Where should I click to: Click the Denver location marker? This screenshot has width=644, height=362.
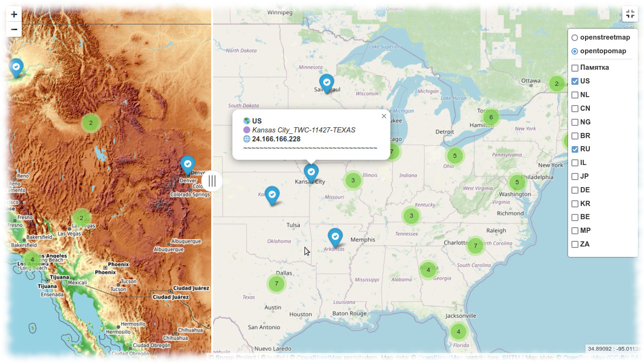pyautogui.click(x=188, y=165)
